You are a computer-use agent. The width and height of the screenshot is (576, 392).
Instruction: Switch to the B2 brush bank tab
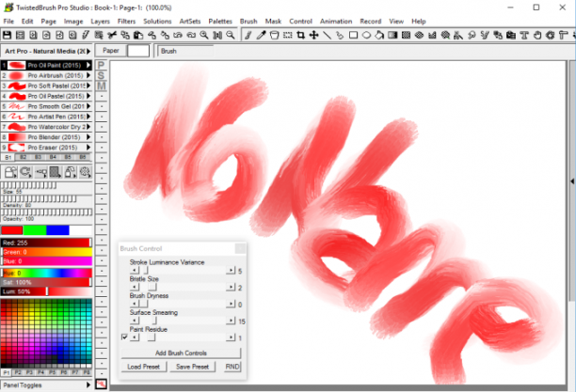(24, 157)
